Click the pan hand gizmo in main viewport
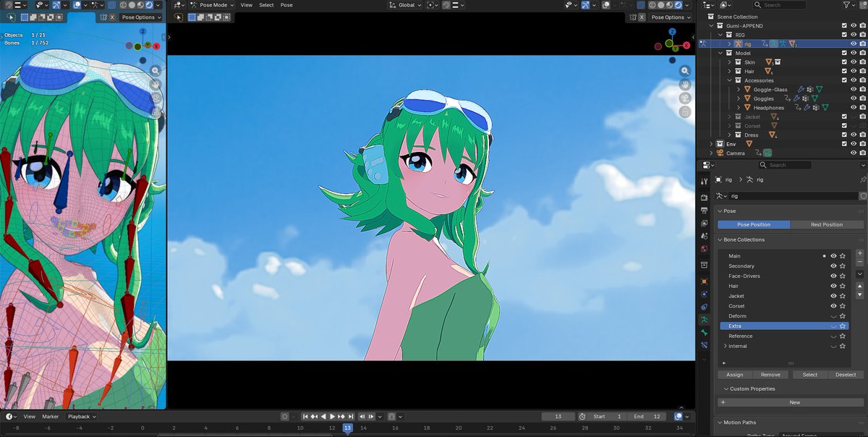 coord(684,85)
